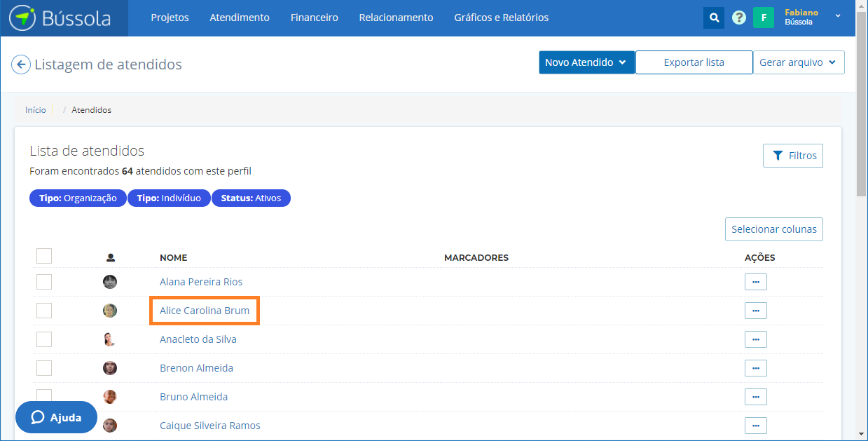
Task: Open Alana Pereira Rios profile link
Action: coord(201,282)
